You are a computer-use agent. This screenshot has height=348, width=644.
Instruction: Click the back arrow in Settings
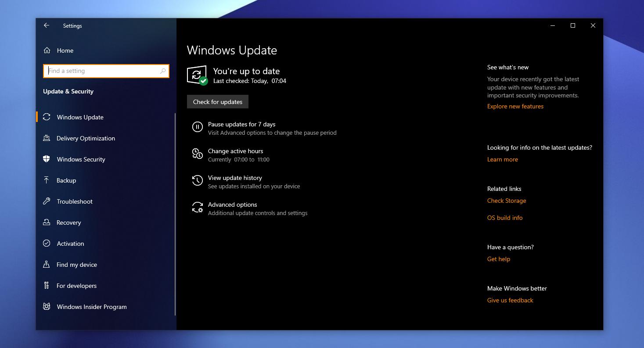point(47,25)
